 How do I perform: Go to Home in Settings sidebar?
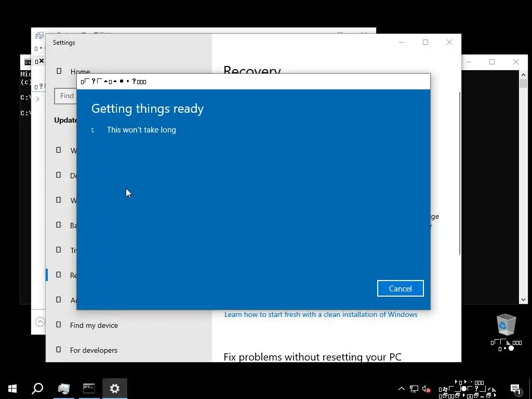[80, 71]
